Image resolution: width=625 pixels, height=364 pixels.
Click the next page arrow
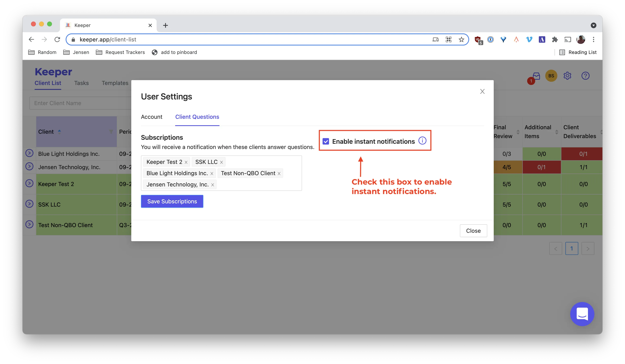[588, 248]
